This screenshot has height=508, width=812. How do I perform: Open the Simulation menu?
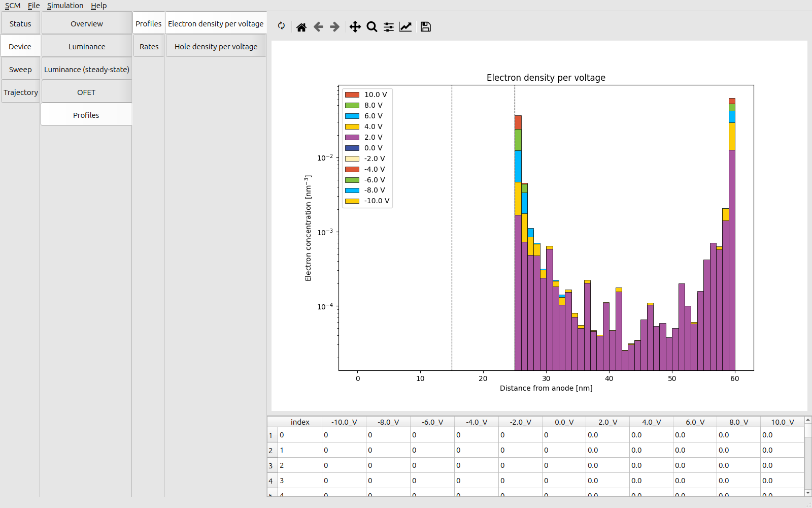click(x=65, y=6)
